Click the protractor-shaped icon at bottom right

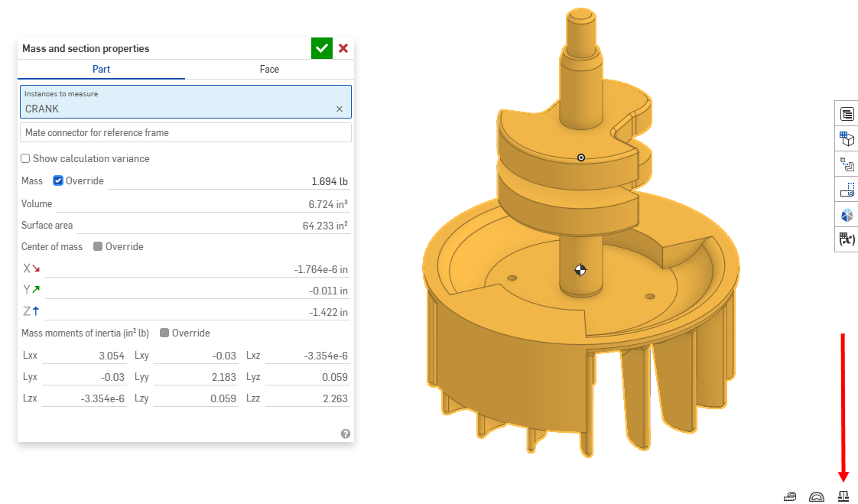817,496
